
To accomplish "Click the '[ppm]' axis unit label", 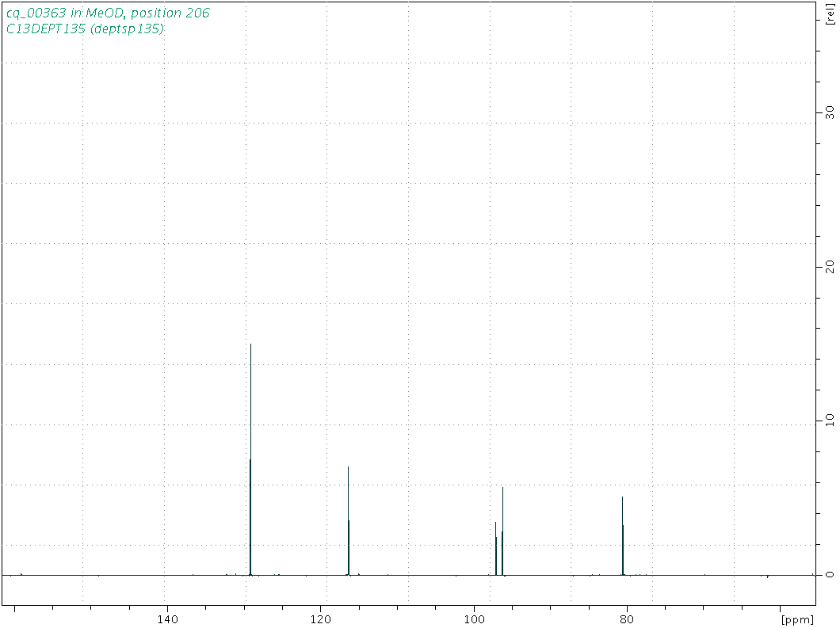I will click(797, 620).
